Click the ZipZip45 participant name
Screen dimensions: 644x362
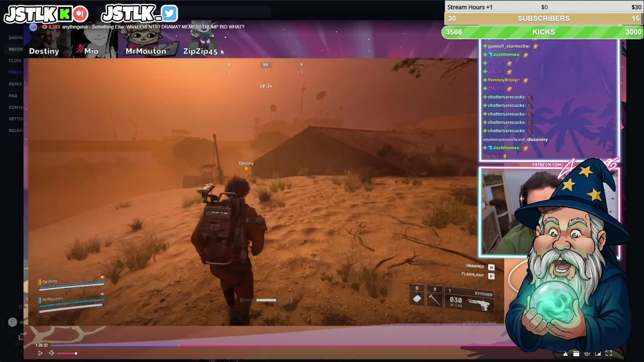pyautogui.click(x=200, y=51)
